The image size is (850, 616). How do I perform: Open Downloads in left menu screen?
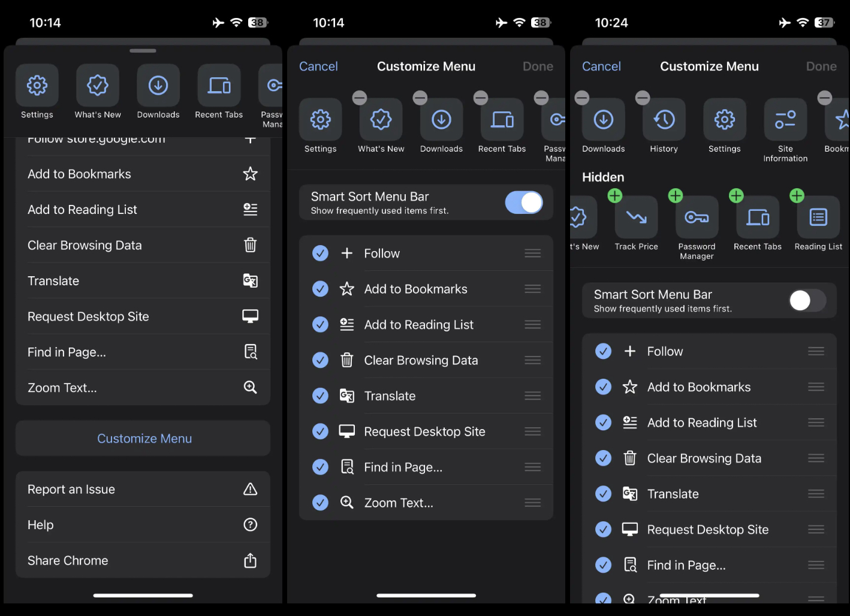158,86
